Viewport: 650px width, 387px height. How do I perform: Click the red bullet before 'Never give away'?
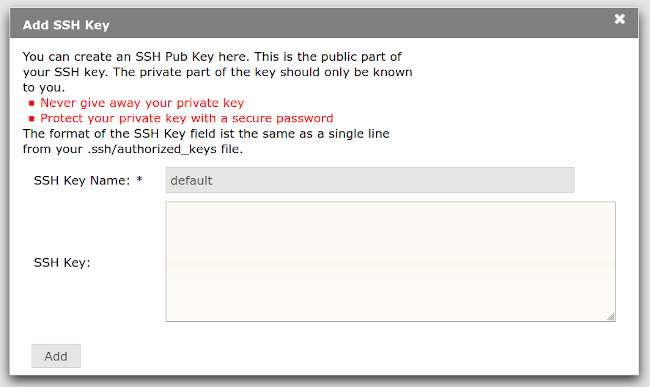coord(32,103)
